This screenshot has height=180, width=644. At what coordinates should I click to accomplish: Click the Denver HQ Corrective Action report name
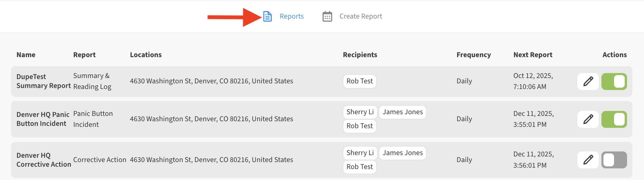click(44, 160)
